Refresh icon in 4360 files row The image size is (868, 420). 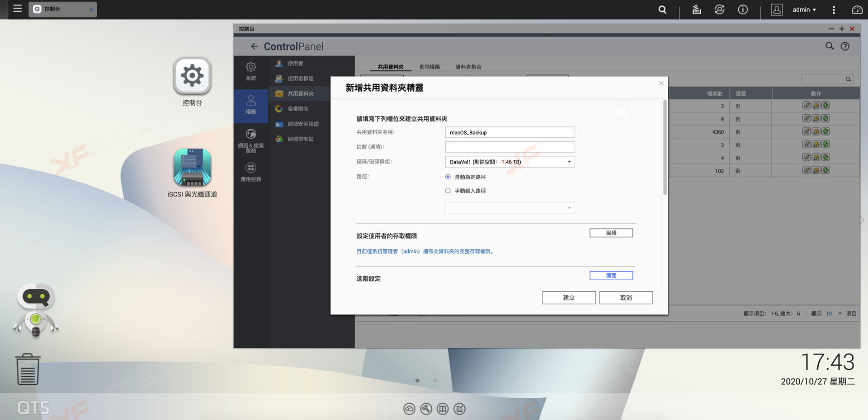(826, 131)
